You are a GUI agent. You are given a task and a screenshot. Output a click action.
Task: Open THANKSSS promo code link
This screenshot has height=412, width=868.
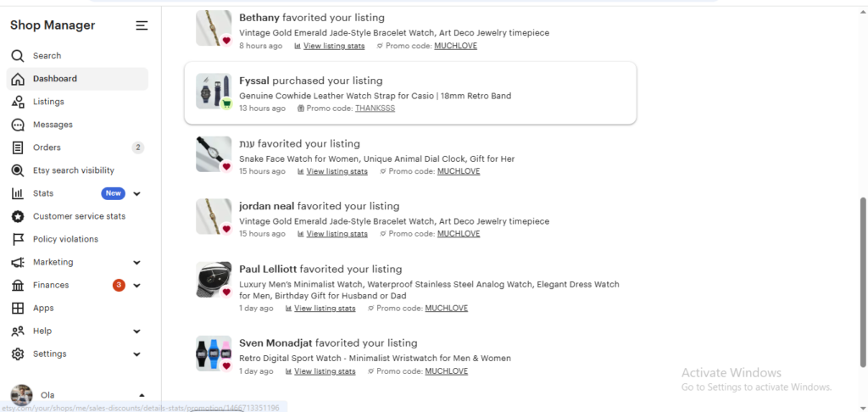point(375,109)
